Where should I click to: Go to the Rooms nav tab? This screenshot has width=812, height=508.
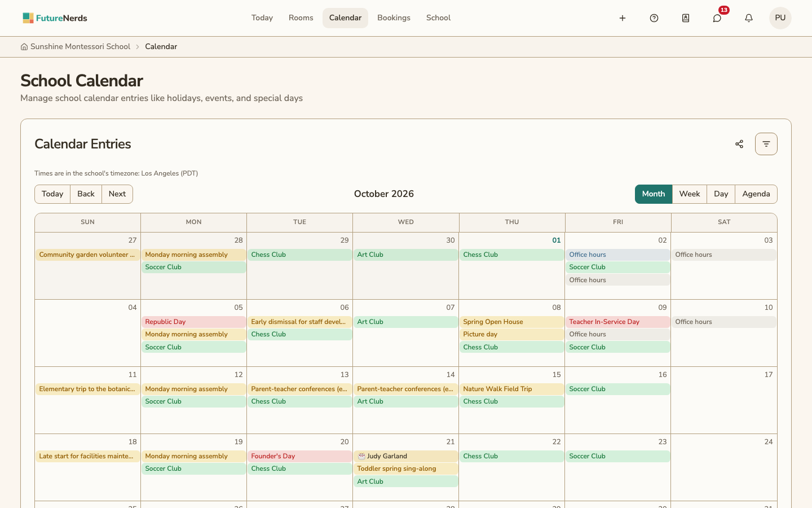click(301, 18)
